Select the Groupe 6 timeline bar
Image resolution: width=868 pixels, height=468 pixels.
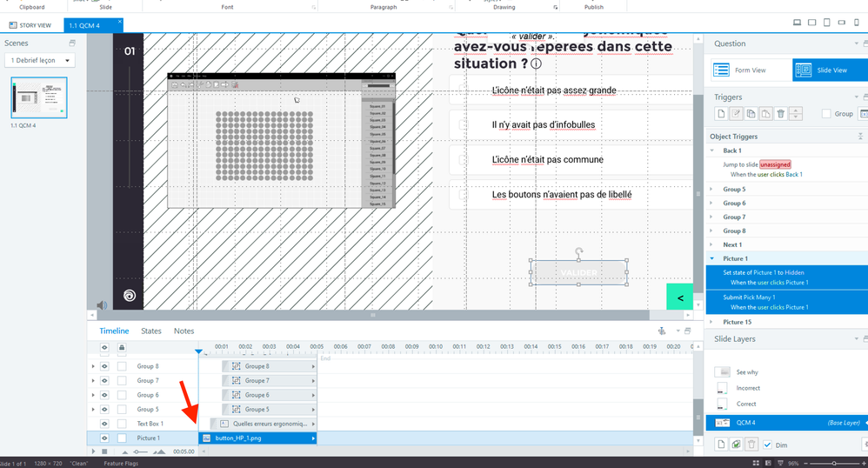[x=269, y=395]
